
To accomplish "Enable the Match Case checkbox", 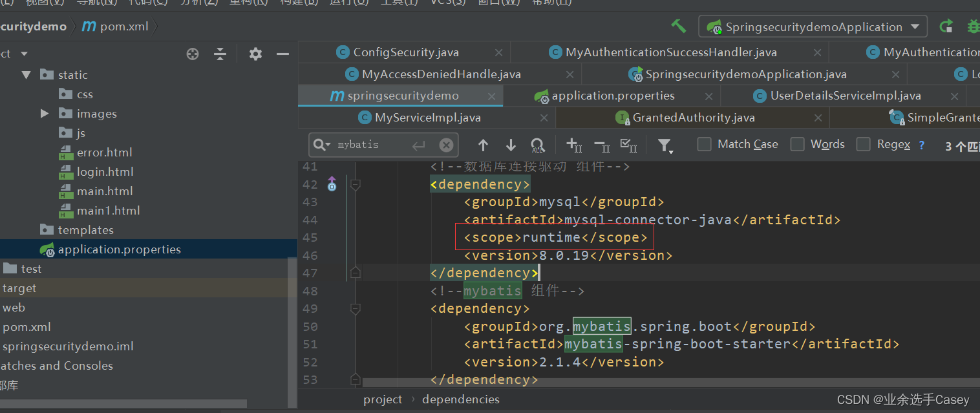I will pyautogui.click(x=705, y=144).
